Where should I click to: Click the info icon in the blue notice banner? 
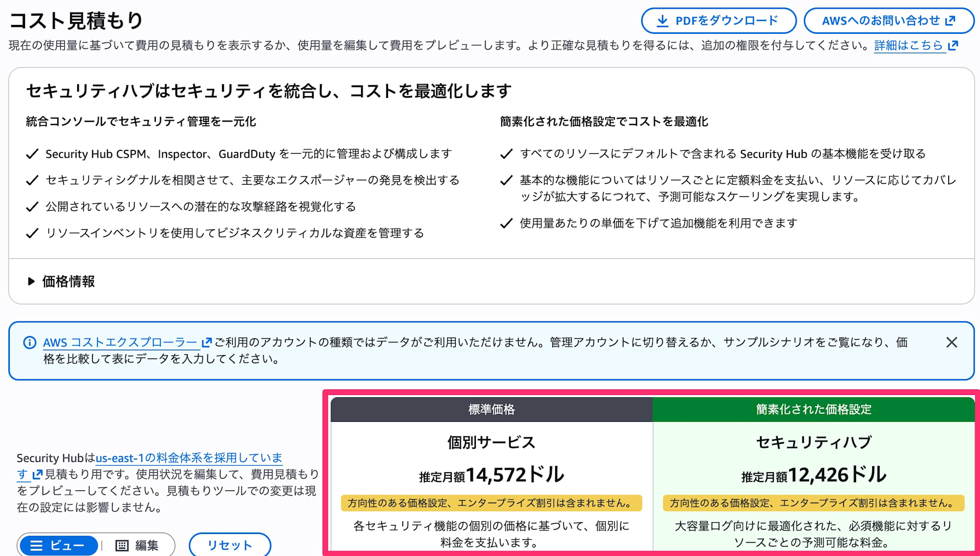pos(30,342)
